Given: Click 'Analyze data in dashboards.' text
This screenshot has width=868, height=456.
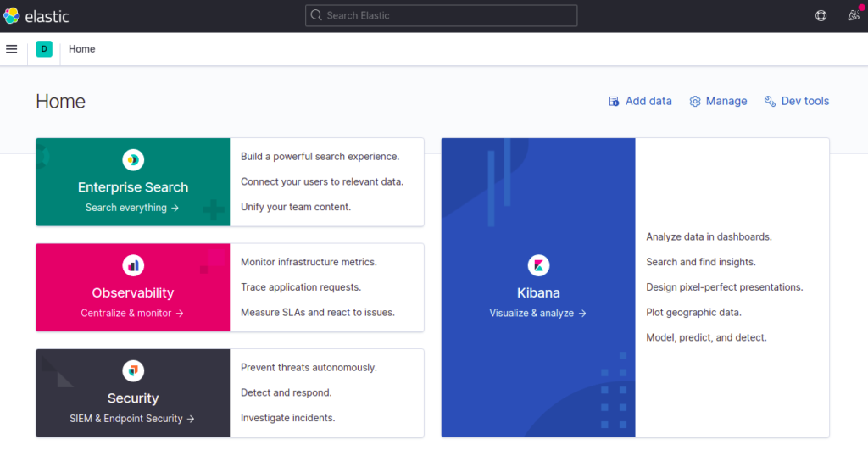Looking at the screenshot, I should 709,236.
